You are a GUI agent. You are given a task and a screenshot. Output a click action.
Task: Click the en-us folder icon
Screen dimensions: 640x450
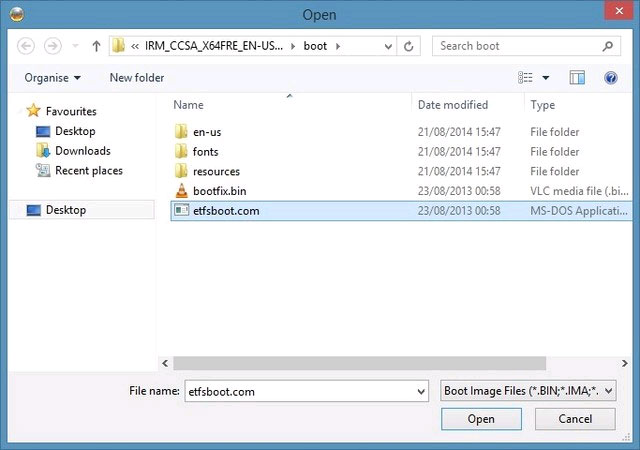point(181,131)
